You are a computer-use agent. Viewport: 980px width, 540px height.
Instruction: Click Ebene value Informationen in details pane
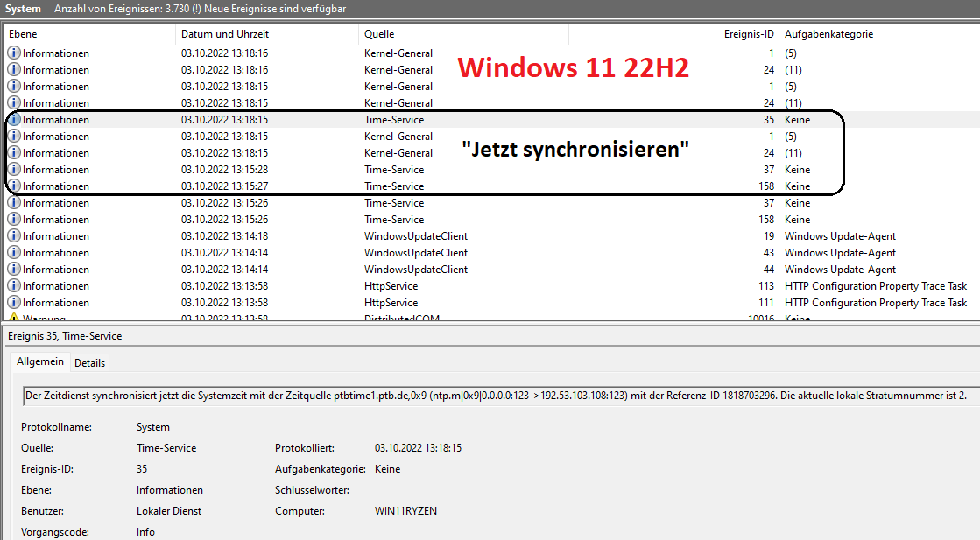click(x=169, y=490)
